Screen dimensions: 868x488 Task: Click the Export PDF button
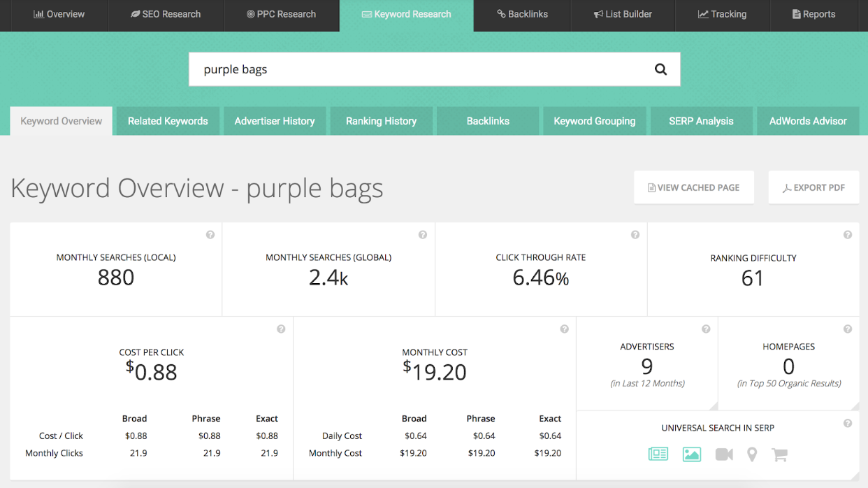click(813, 187)
